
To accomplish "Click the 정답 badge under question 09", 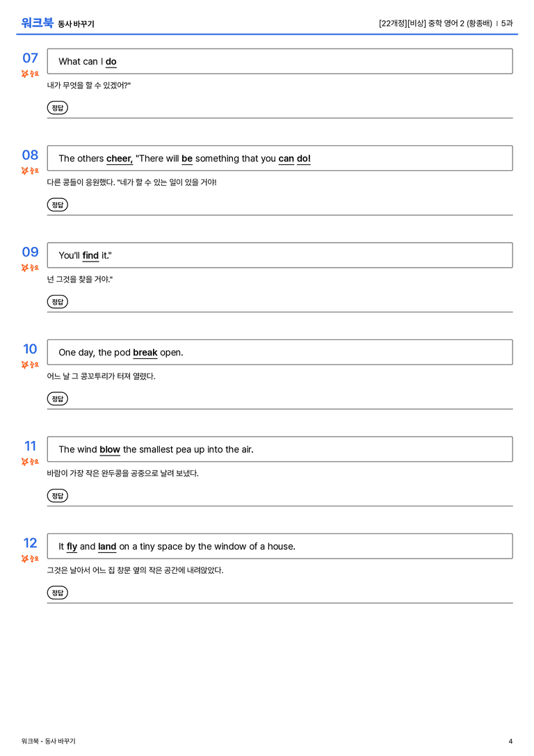I will point(57,301).
